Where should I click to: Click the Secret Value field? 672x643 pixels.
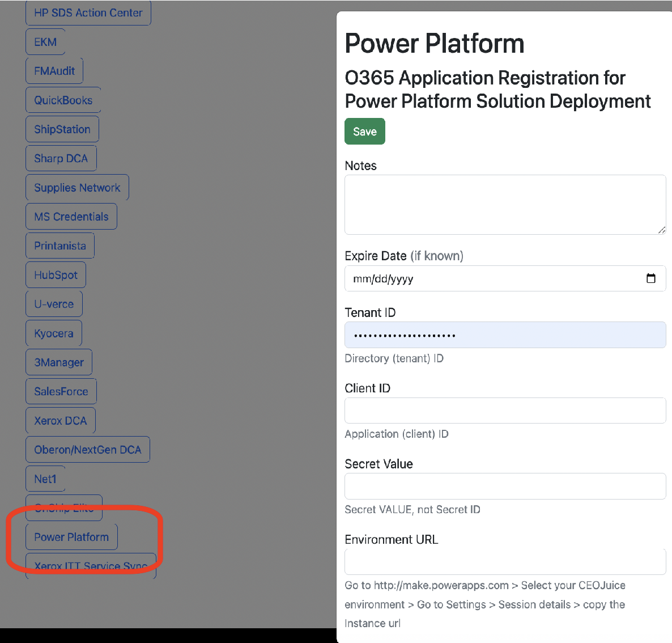(x=505, y=486)
